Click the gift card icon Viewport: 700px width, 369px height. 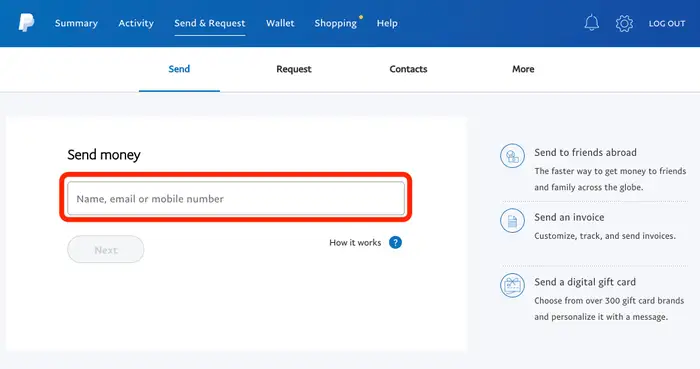coord(512,285)
